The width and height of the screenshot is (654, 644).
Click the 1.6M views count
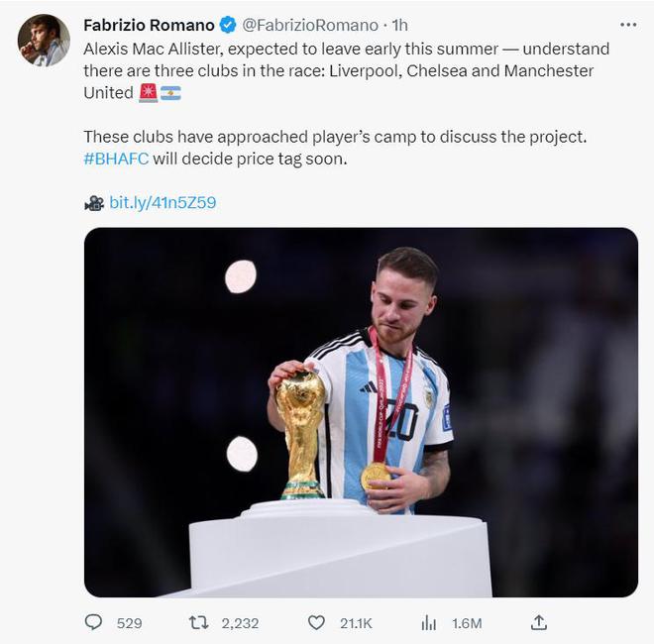467,623
